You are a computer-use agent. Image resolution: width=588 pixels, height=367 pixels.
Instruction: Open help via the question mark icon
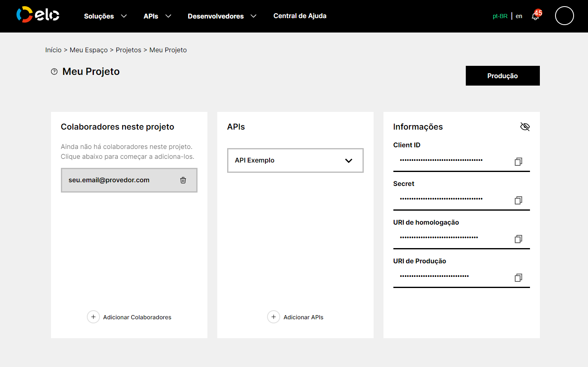coord(54,71)
